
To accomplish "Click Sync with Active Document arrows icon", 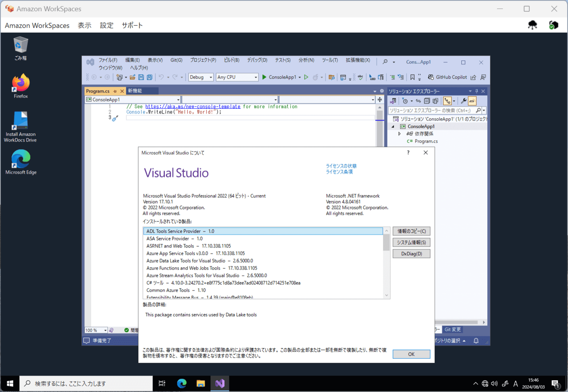I will (418, 101).
